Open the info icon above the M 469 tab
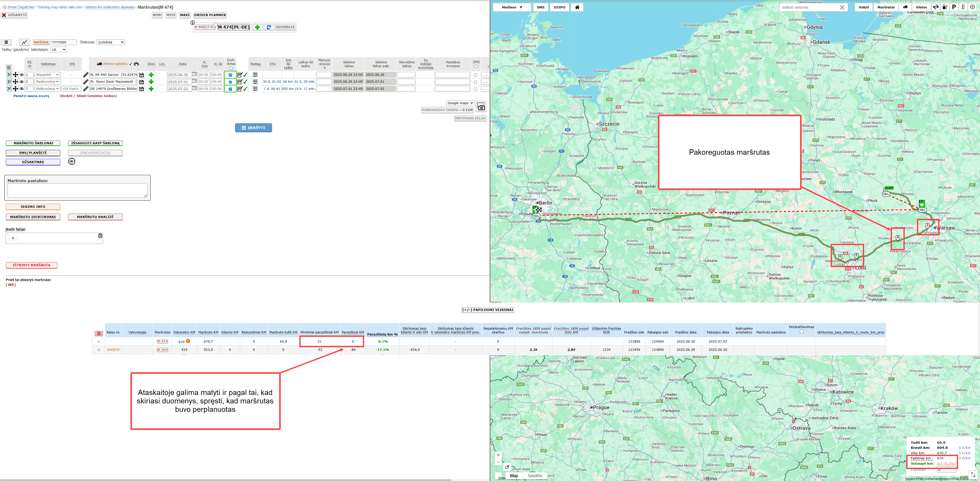Viewport: 980px width, 481px height. [192, 22]
